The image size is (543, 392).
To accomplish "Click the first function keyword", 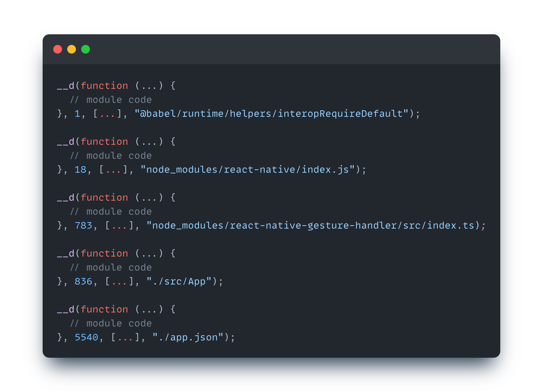I will click(x=104, y=86).
